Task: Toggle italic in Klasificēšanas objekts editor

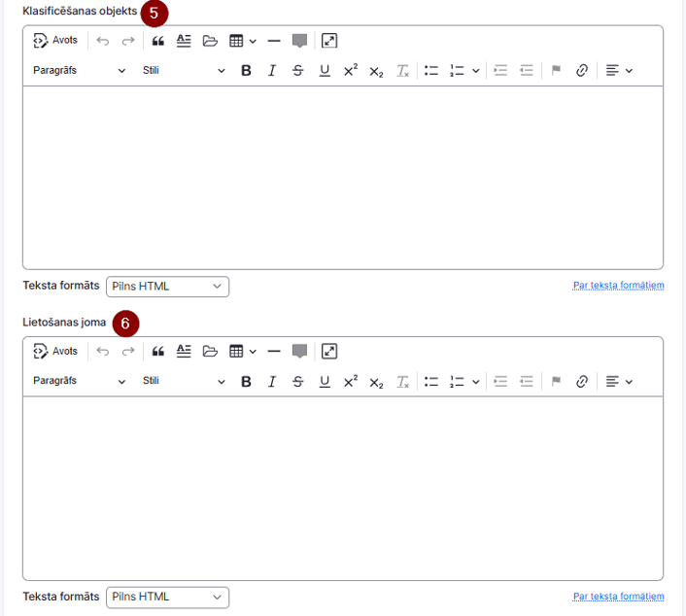Action: [x=272, y=70]
